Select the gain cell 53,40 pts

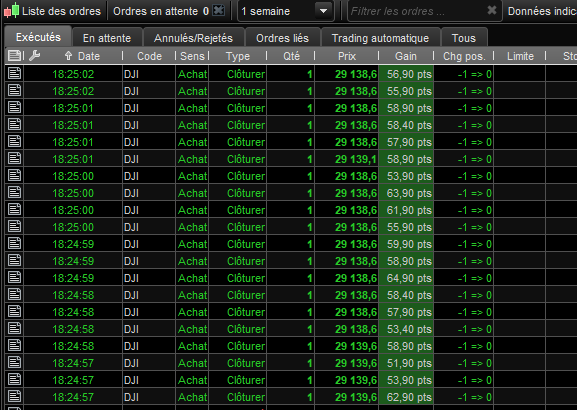406,329
